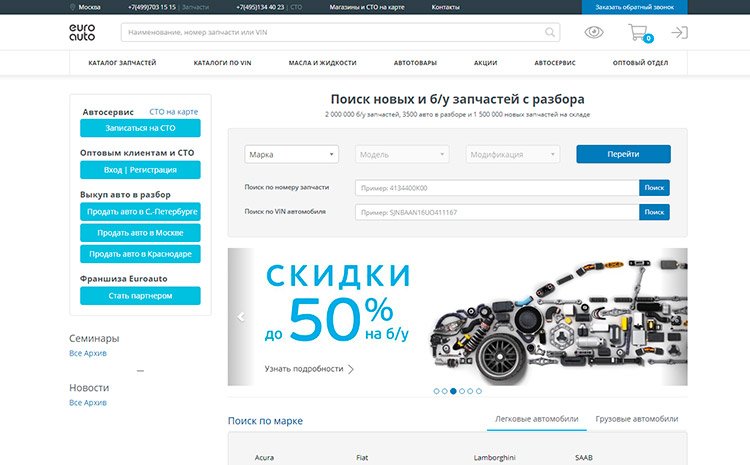The image size is (750, 465).
Task: Click Заказать обратный звонок
Action: pyautogui.click(x=634, y=6)
